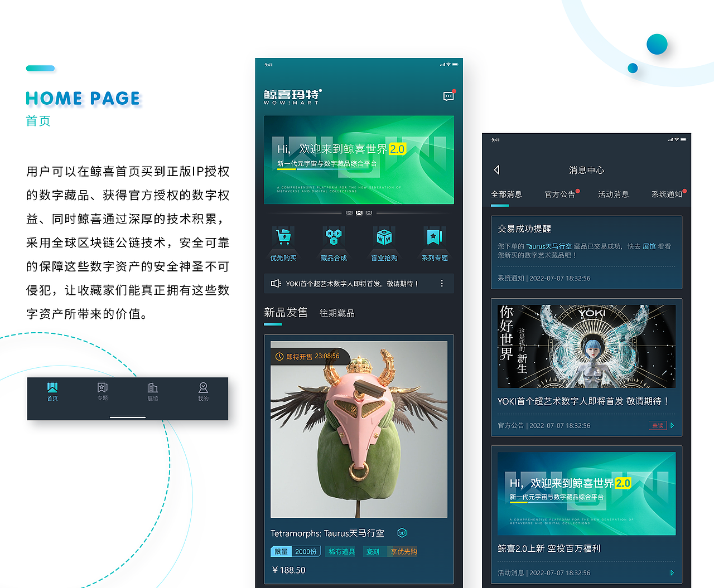714x588 pixels.
Task: Expand the 鲸喜2.0上新 message arrow
Action: coord(672,572)
